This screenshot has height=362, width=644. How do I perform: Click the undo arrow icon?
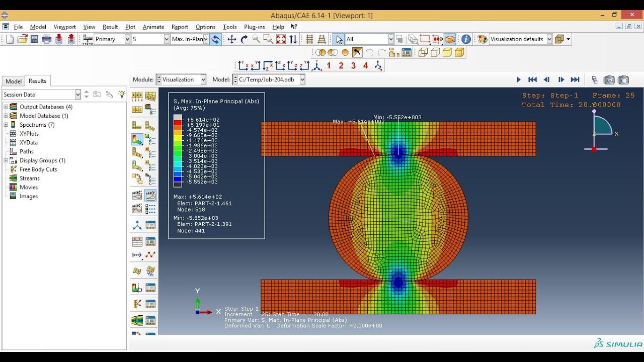click(x=370, y=52)
